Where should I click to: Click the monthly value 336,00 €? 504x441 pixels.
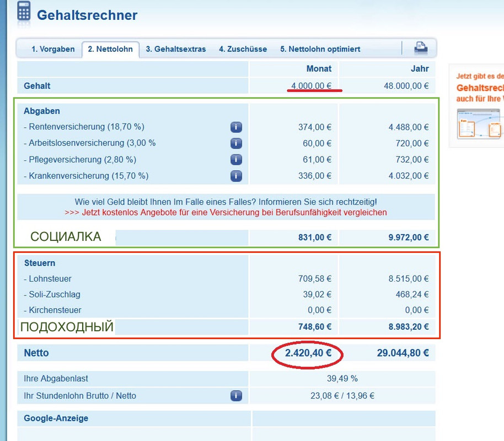tap(315, 176)
